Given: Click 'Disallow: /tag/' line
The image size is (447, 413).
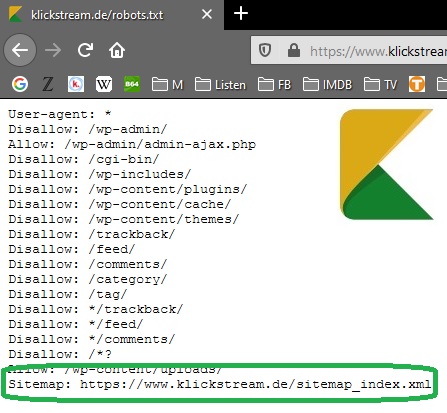Looking at the screenshot, I should 68,294.
